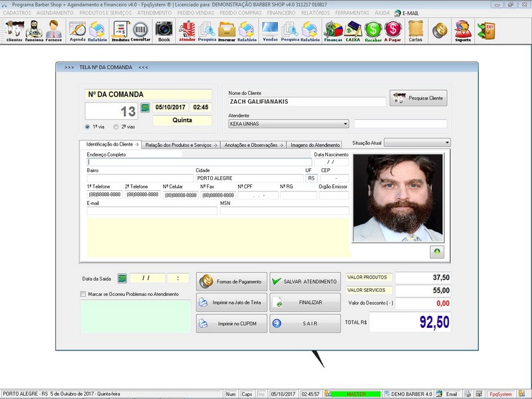Click the red A Pagar dollar icon
The image size is (532, 399).
click(392, 31)
